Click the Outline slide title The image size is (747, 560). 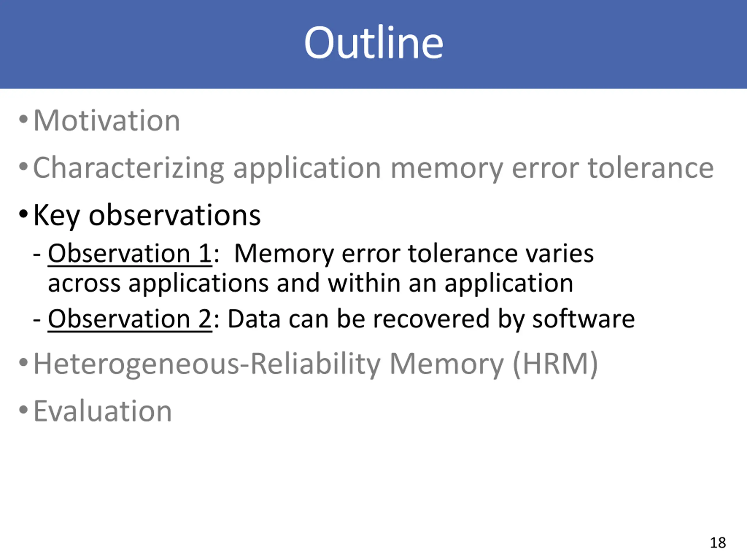click(x=373, y=43)
